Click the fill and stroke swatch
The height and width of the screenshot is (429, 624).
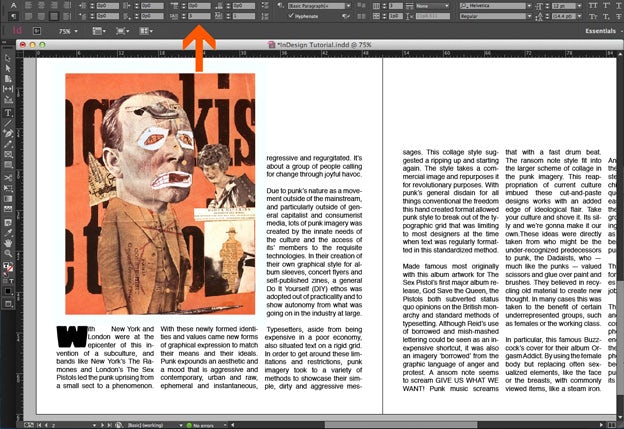[8, 267]
